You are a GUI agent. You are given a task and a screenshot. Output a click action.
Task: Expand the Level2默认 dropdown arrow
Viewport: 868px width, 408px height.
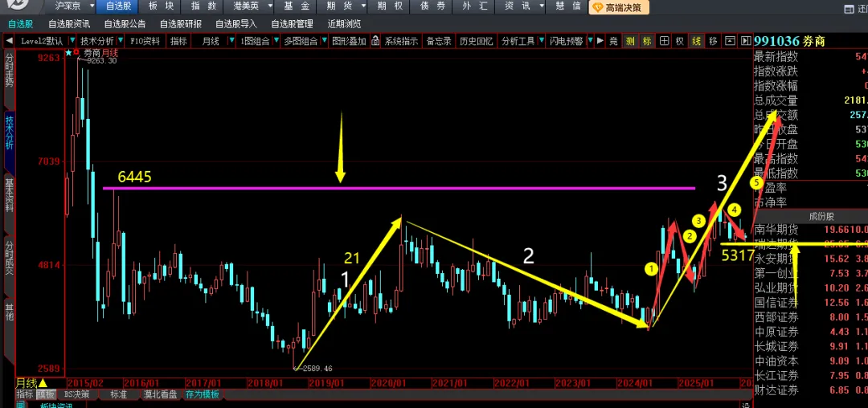72,41
